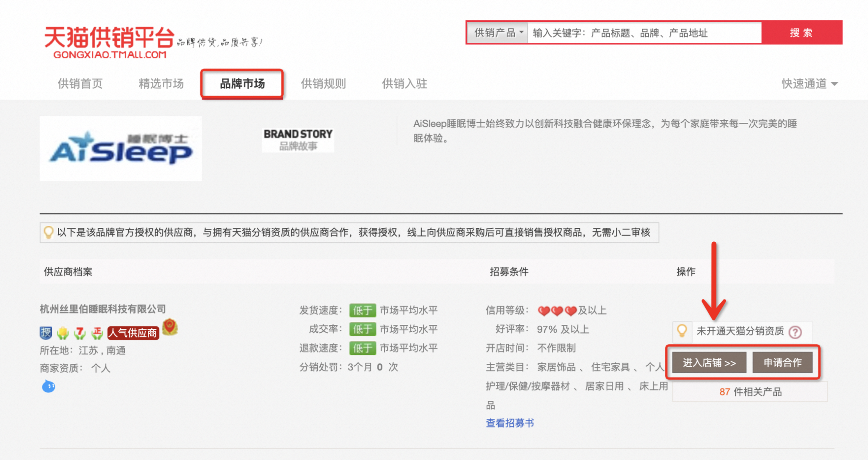Click the 人气供应商 red badge

[133, 333]
